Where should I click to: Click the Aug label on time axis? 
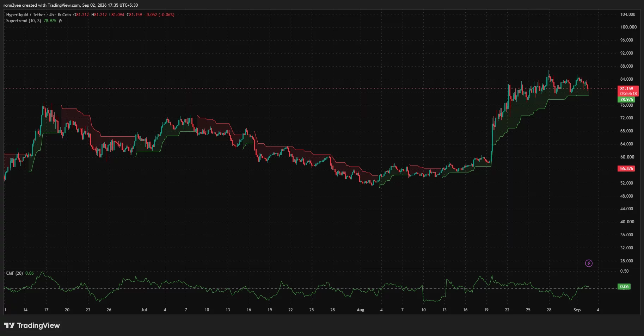point(360,310)
